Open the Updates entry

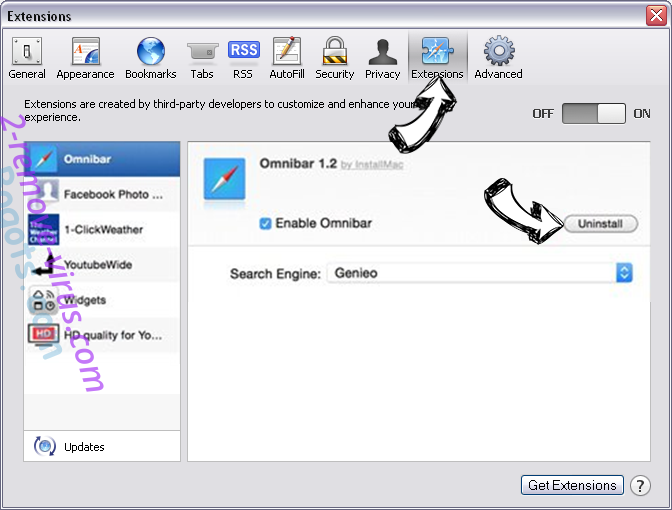click(x=102, y=446)
